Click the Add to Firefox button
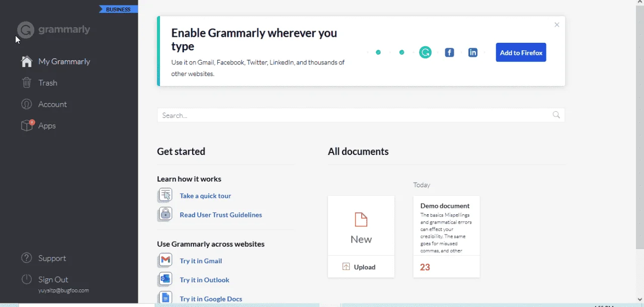Image resolution: width=644 pixels, height=307 pixels. pyautogui.click(x=521, y=52)
